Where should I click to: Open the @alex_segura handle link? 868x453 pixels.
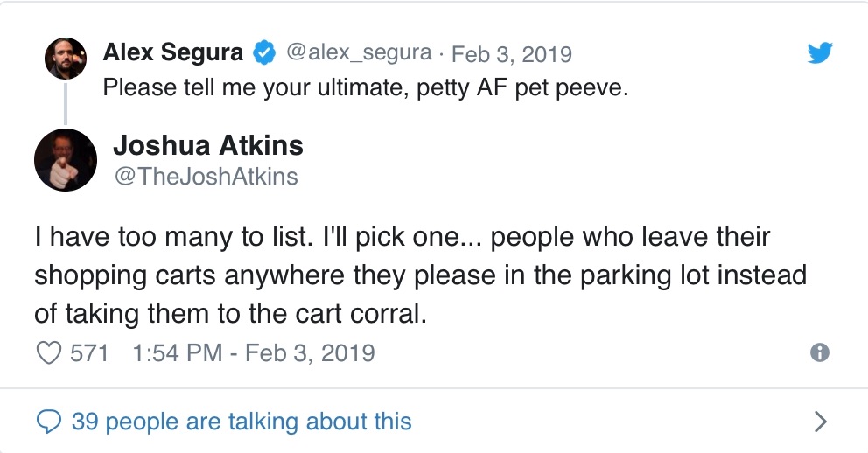[x=359, y=53]
